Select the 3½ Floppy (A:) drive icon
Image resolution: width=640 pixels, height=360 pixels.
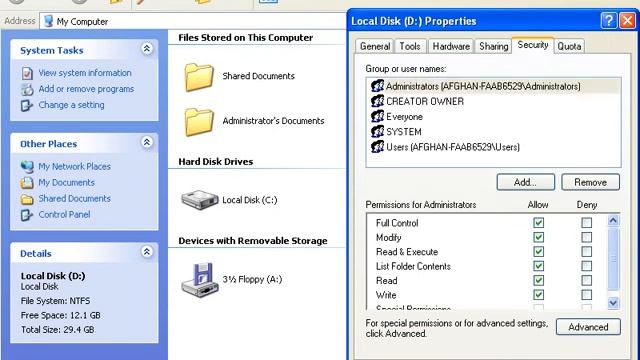[x=200, y=280]
